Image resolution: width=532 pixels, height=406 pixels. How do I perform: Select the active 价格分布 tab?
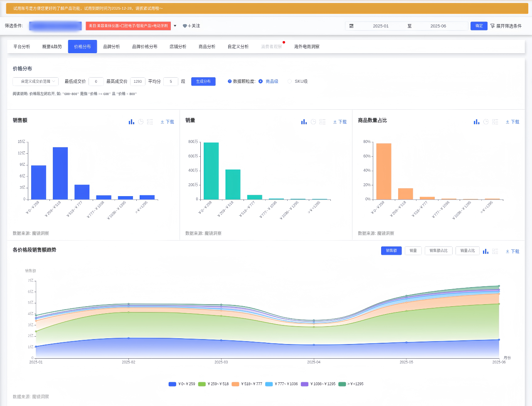[82, 47]
